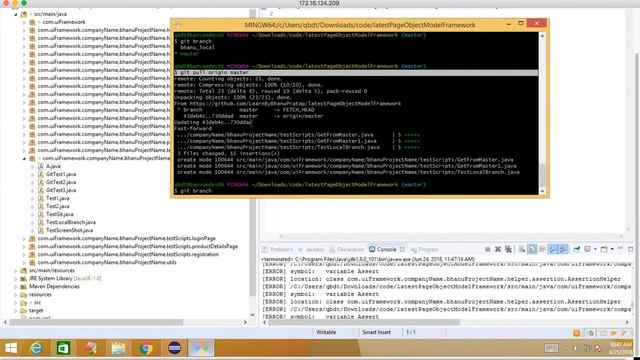This screenshot has width=640, height=360.
Task: Click the orange feed icon in status bar
Action: [x=577, y=333]
